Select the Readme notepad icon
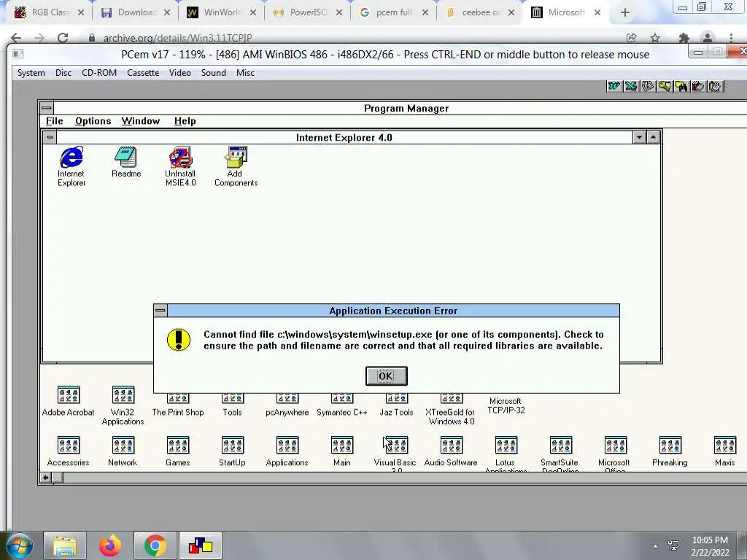Viewport: 747px width, 560px height. click(x=126, y=162)
